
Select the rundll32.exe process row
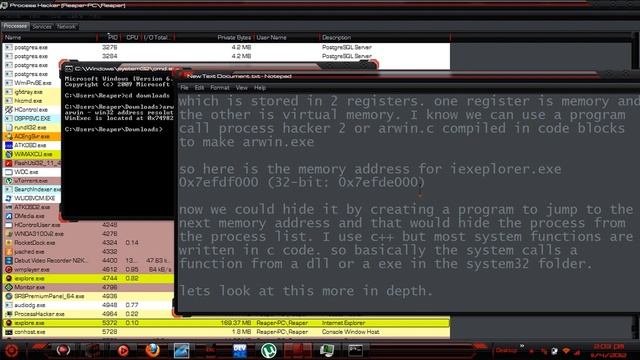coord(32,127)
